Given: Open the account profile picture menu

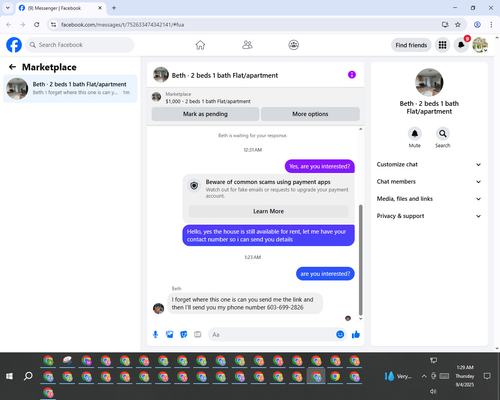Looking at the screenshot, I should click(480, 45).
